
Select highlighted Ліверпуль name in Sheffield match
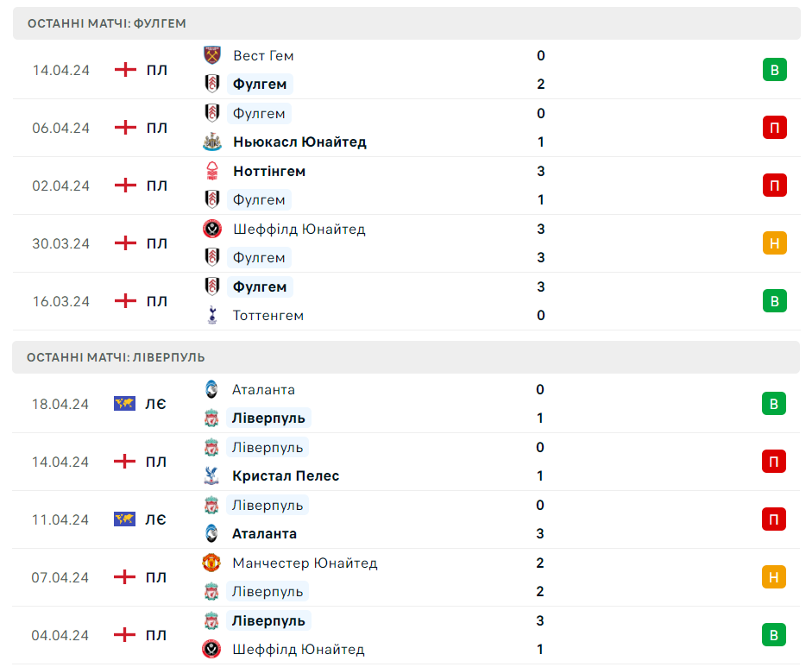point(268,620)
